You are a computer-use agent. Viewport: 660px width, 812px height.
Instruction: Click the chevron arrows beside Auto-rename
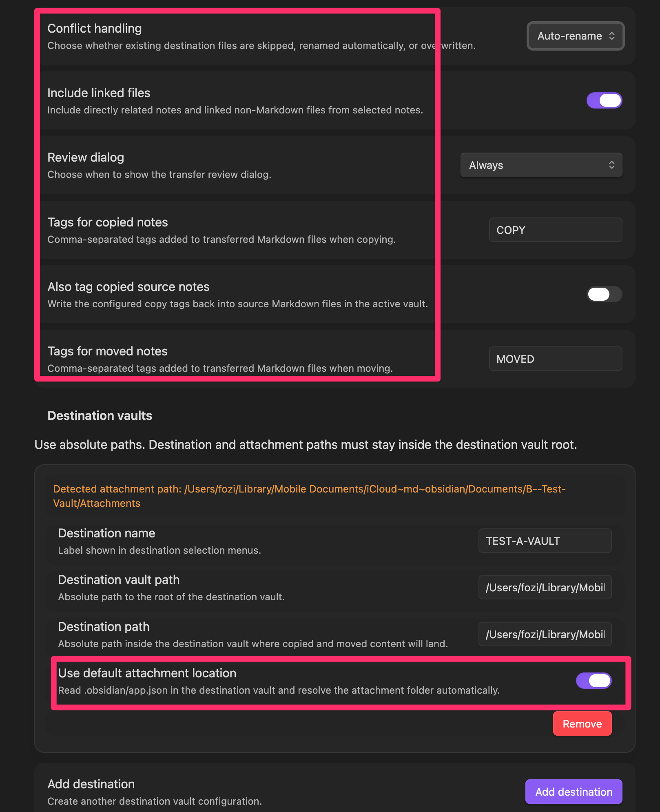tap(611, 36)
